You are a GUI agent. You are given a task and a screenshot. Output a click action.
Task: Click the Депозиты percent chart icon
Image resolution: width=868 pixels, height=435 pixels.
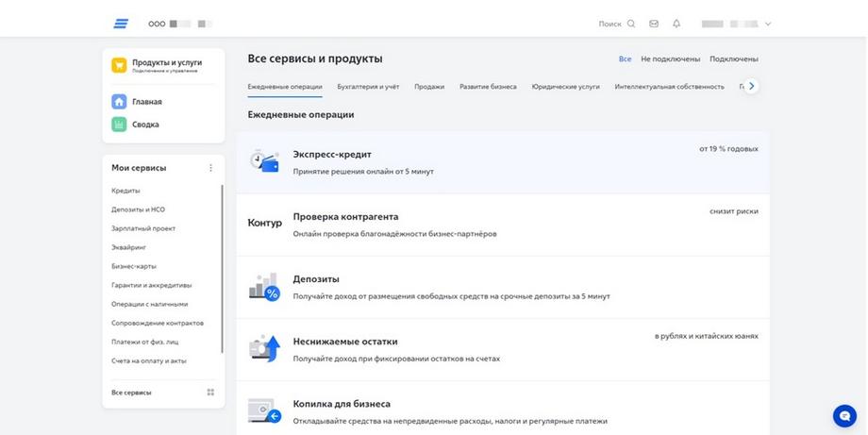coord(264,287)
